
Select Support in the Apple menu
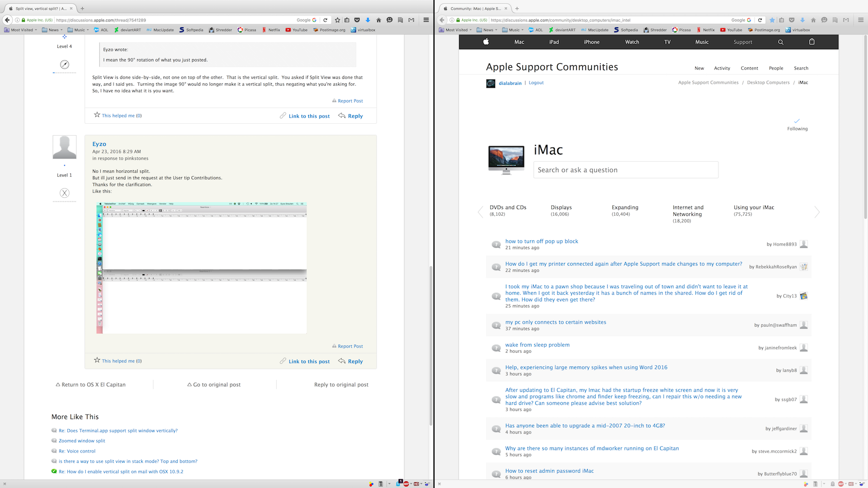743,42
